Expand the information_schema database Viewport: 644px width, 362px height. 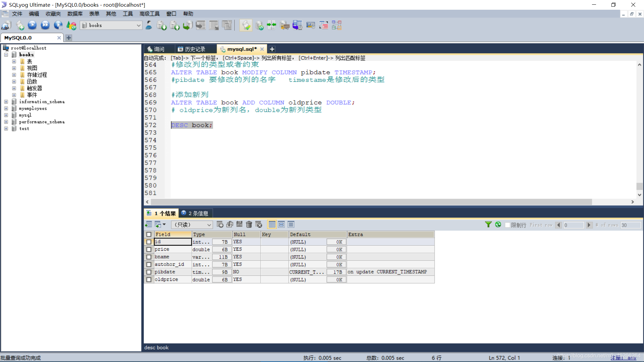point(6,102)
